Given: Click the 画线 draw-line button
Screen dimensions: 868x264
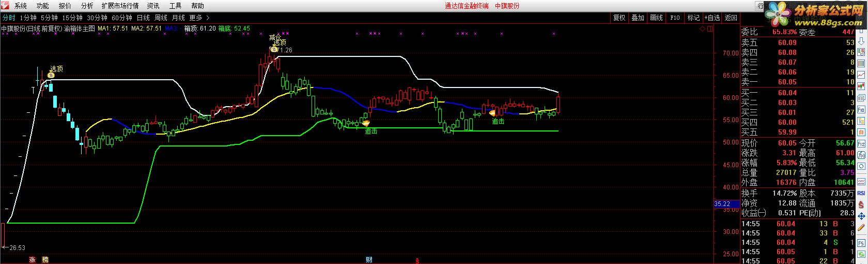Looking at the screenshot, I should click(656, 18).
